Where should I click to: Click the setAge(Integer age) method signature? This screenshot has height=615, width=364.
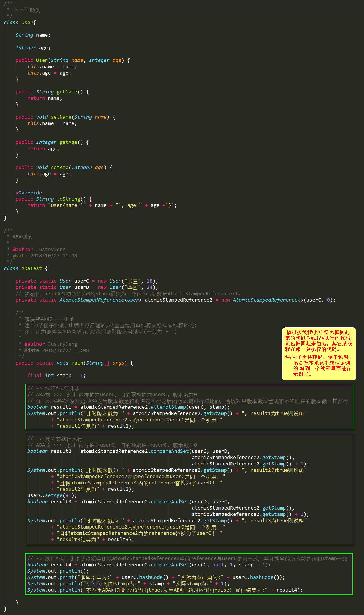64,168
